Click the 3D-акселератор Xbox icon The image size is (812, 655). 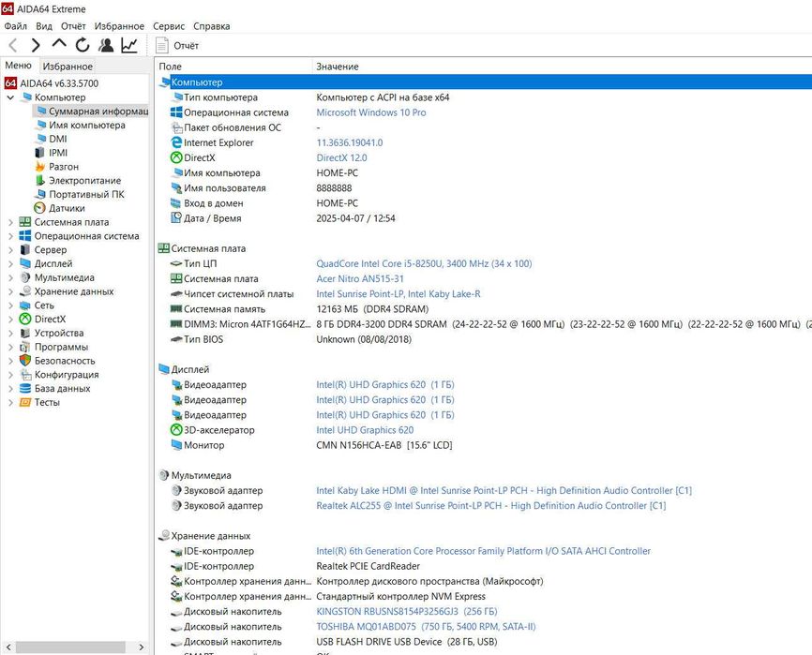pyautogui.click(x=176, y=430)
